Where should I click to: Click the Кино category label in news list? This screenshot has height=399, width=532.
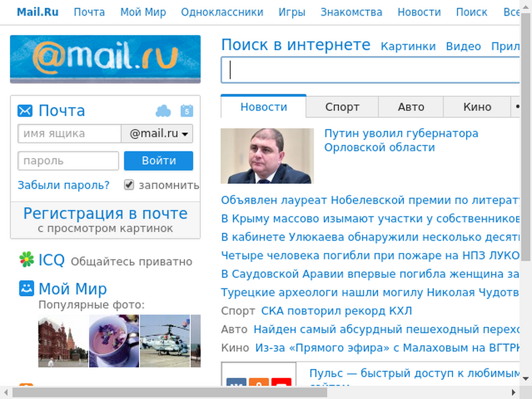pos(235,348)
